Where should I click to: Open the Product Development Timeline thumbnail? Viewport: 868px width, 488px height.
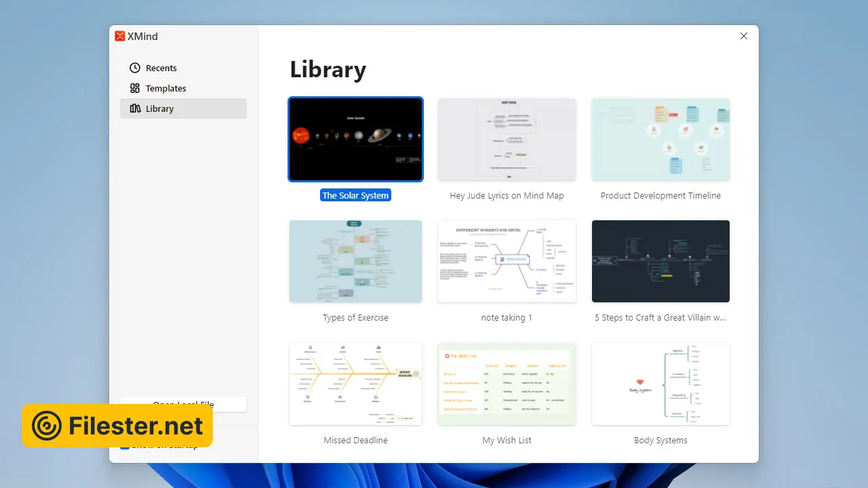click(x=660, y=139)
